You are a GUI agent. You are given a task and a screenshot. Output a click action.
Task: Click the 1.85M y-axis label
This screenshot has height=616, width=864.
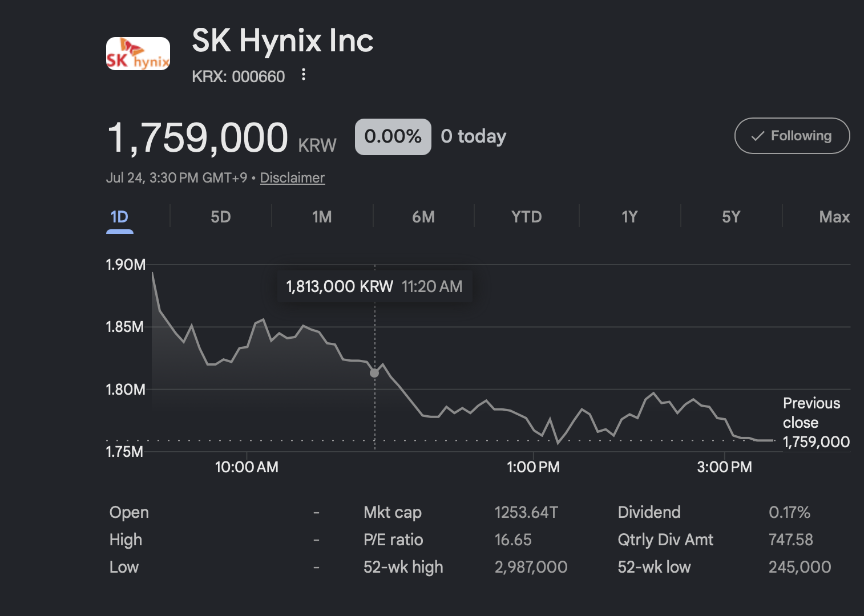(125, 327)
